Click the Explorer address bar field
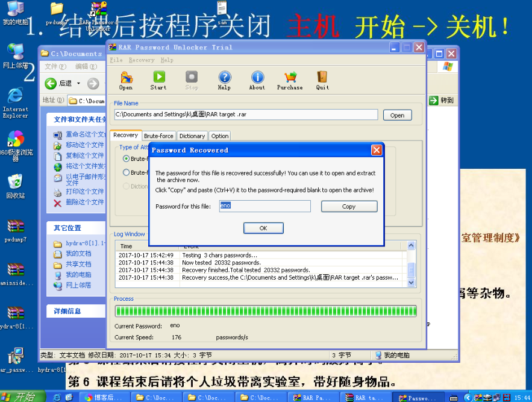This screenshot has width=532, height=402. 87,101
